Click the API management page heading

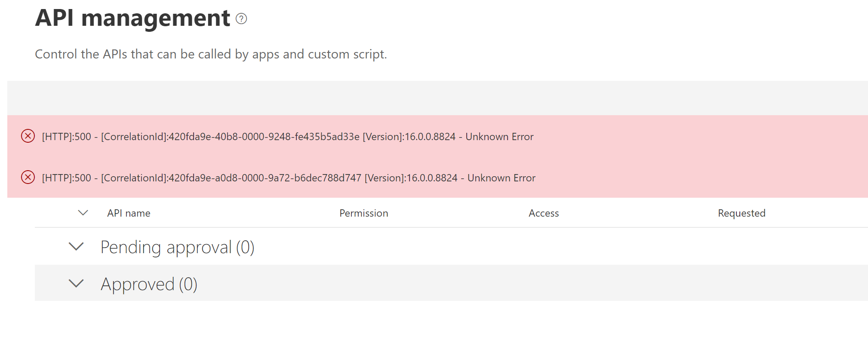tap(132, 18)
